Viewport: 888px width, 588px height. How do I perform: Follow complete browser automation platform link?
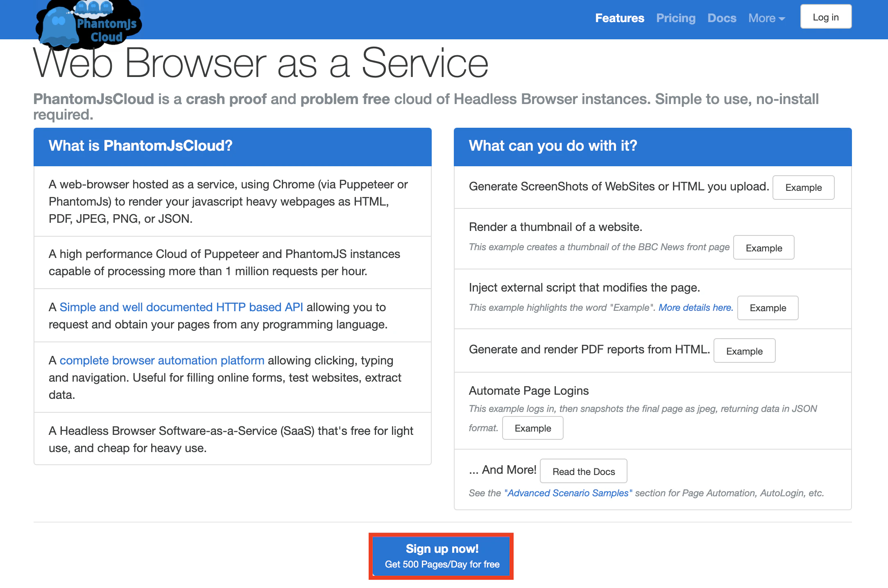tap(162, 360)
